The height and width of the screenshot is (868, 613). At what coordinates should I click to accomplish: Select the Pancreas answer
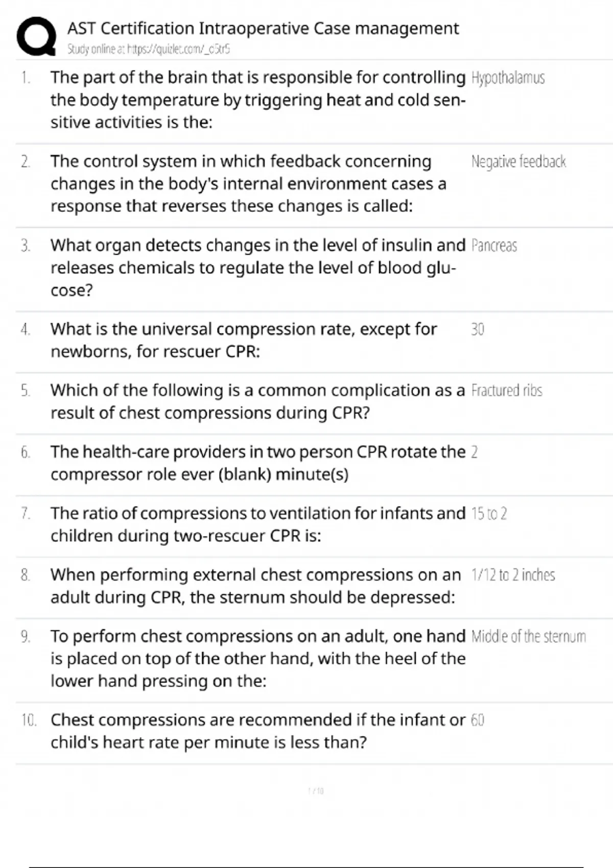point(494,246)
